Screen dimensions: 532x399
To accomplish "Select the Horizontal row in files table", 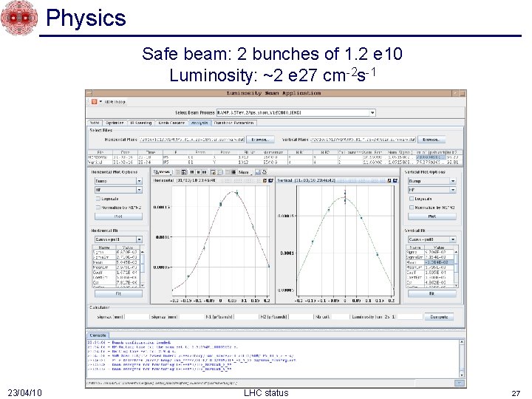I will [x=275, y=157].
